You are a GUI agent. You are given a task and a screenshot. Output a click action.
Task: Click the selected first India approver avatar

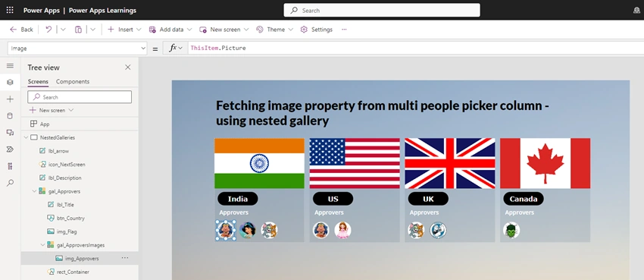tap(226, 230)
